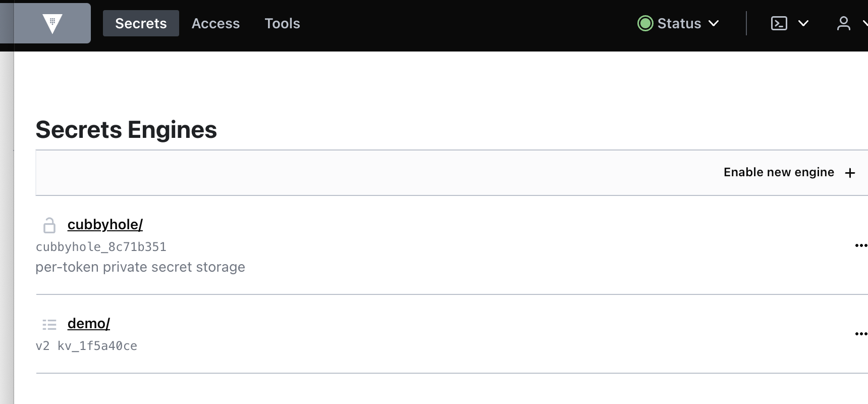Click the plus icon beside Enable new engine
The image size is (868, 404).
(850, 173)
